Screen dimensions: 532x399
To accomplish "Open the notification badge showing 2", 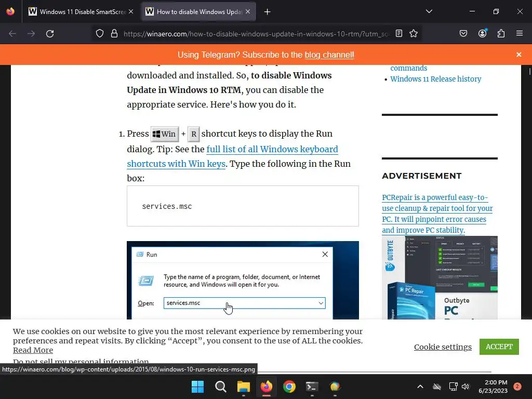I will (517, 387).
